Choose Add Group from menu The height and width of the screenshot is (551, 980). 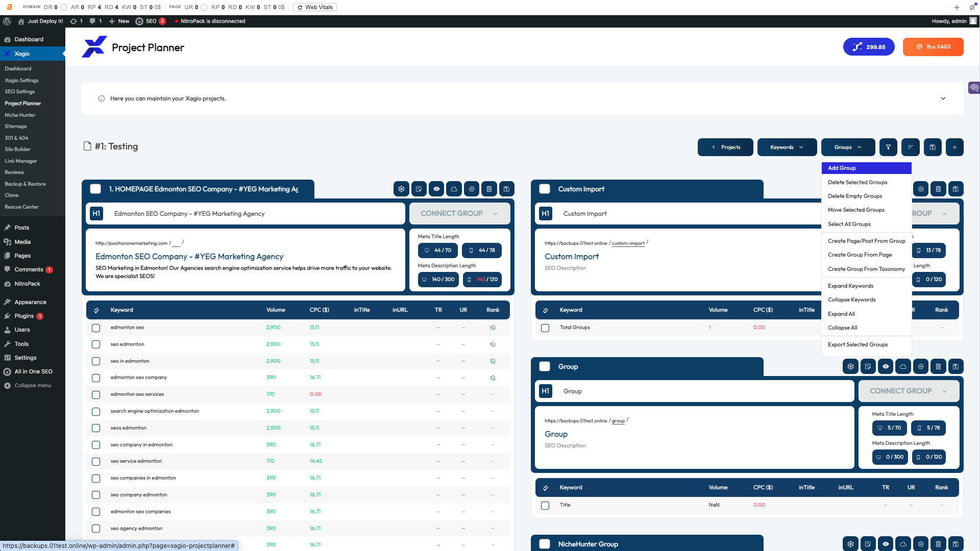click(866, 168)
